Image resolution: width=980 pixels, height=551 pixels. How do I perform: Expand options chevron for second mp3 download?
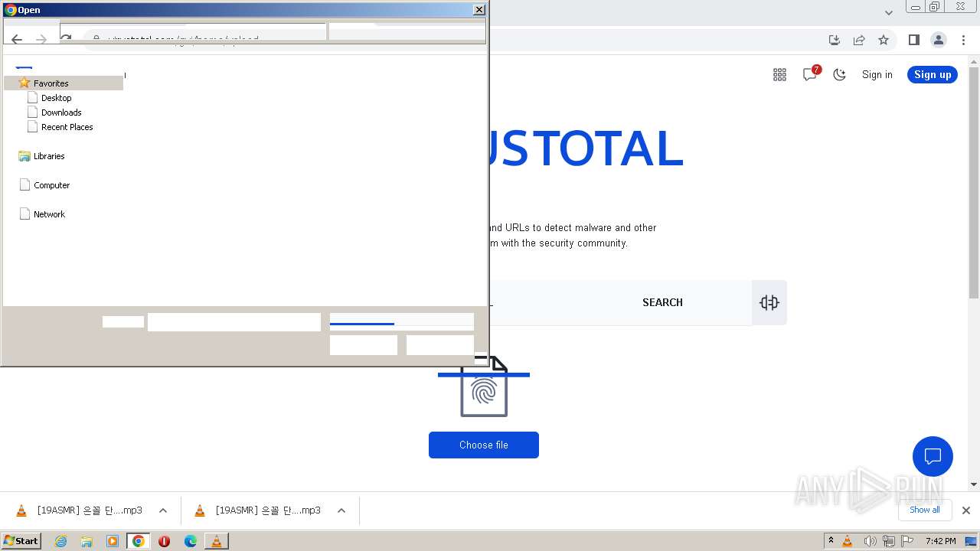pyautogui.click(x=341, y=510)
